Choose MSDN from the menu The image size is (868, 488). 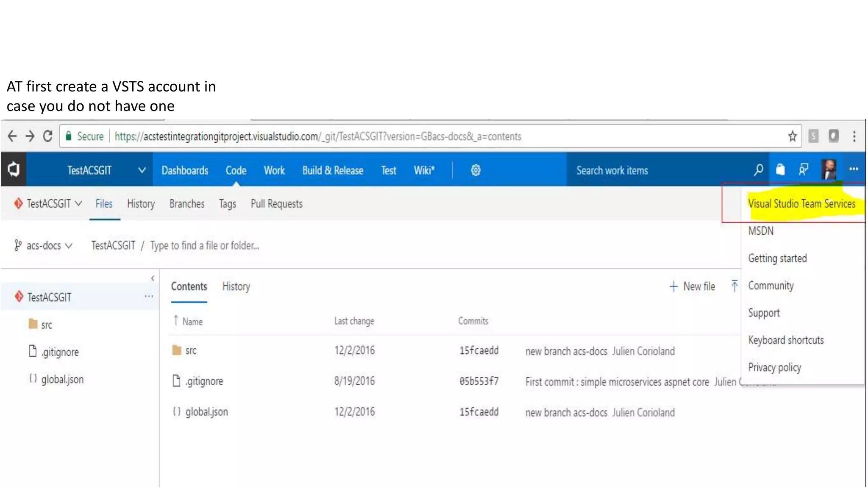pyautogui.click(x=761, y=231)
